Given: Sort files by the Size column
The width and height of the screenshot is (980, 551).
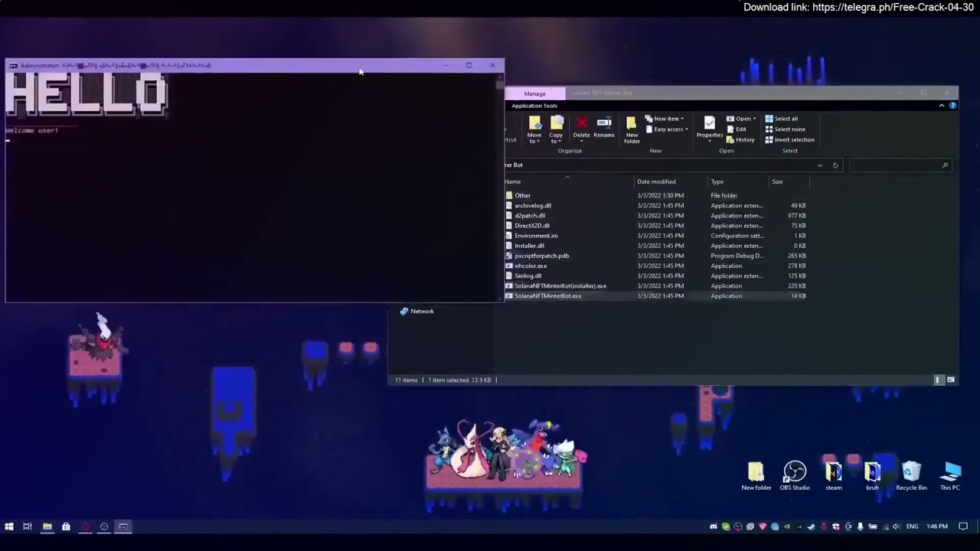Looking at the screenshot, I should (789, 181).
